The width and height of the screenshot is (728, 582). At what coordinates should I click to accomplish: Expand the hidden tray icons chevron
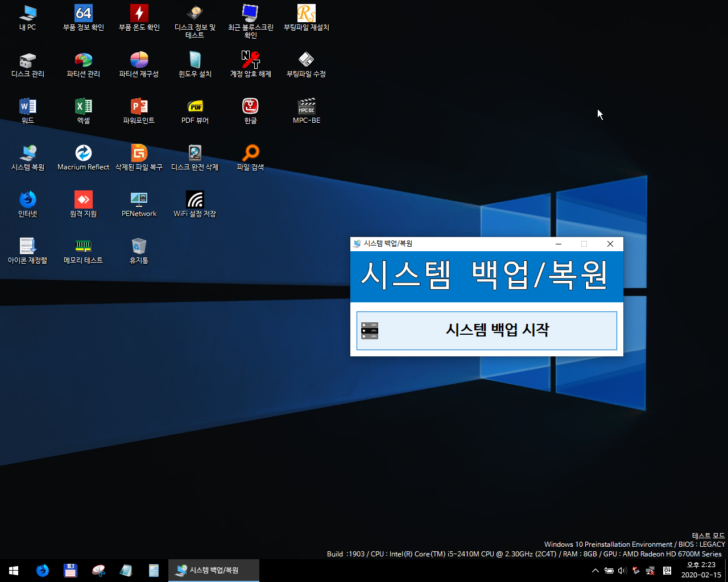click(595, 571)
